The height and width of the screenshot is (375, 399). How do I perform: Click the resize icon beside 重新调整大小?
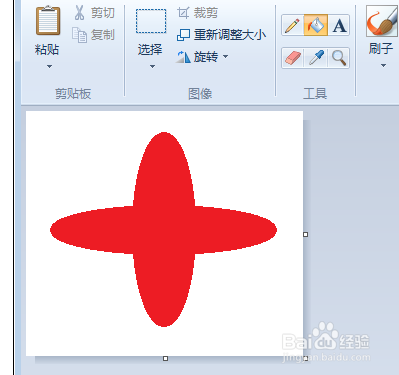click(183, 35)
